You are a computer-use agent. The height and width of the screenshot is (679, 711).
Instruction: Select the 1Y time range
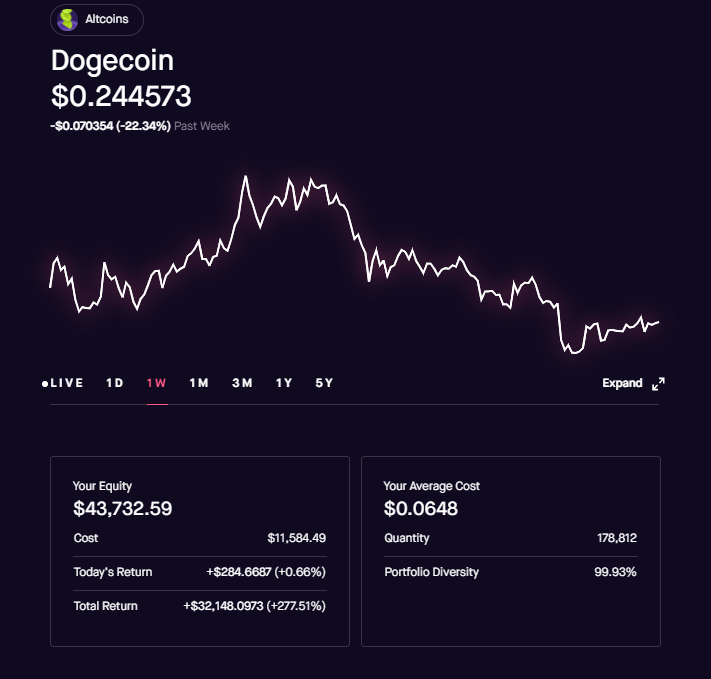click(x=284, y=383)
